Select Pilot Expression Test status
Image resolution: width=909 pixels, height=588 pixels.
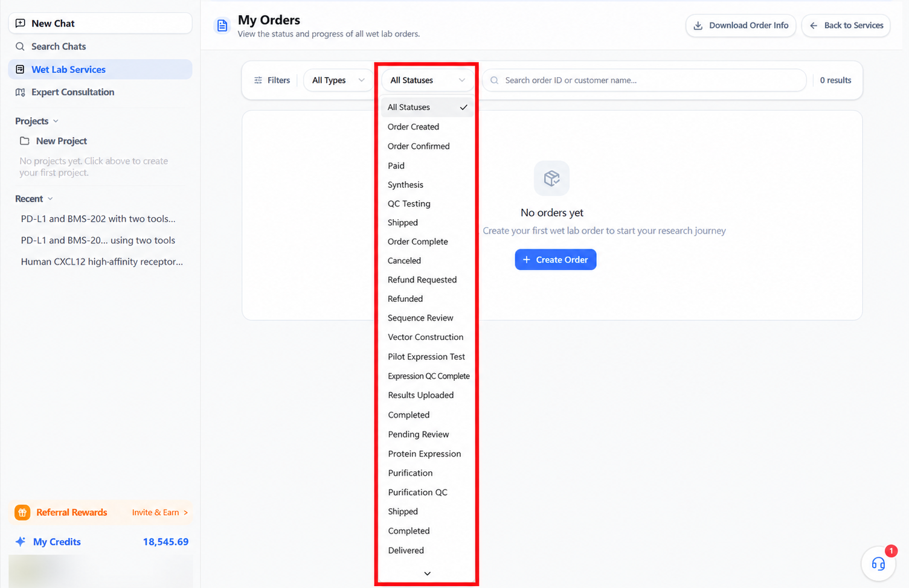tap(427, 357)
